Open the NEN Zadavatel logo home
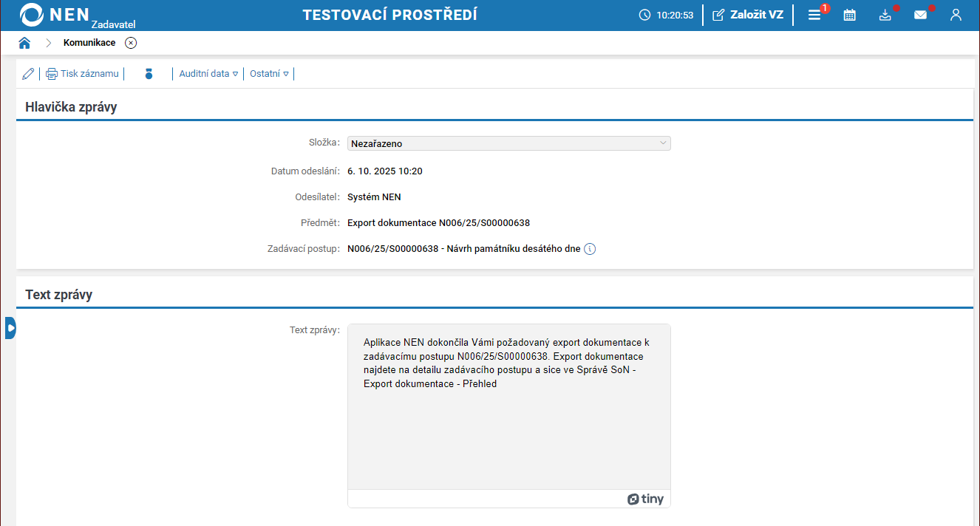Viewport: 980px width, 526px height. pos(78,15)
